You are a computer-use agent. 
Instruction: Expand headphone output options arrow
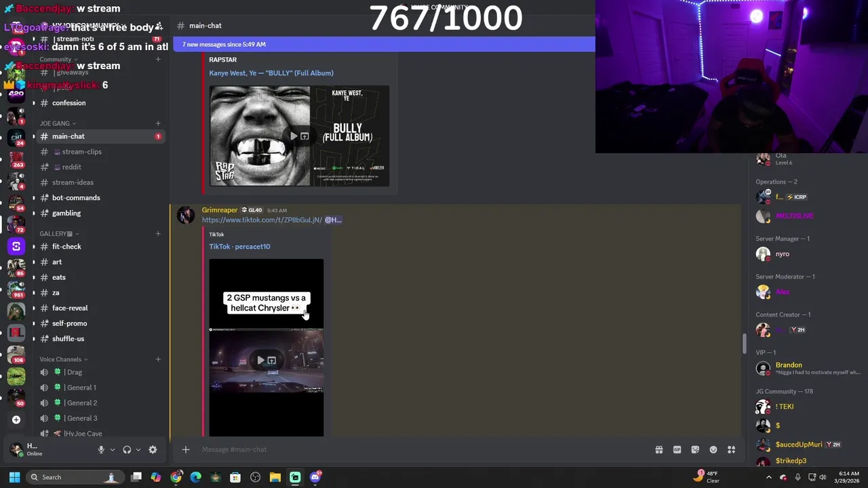pyautogui.click(x=138, y=449)
